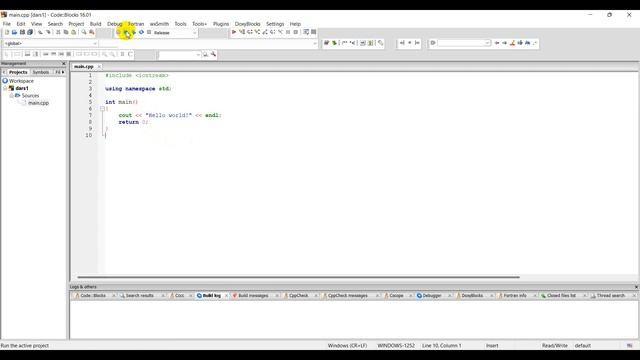Select the Workspace tree node
Image resolution: width=640 pixels, height=360 pixels.
[x=21, y=81]
